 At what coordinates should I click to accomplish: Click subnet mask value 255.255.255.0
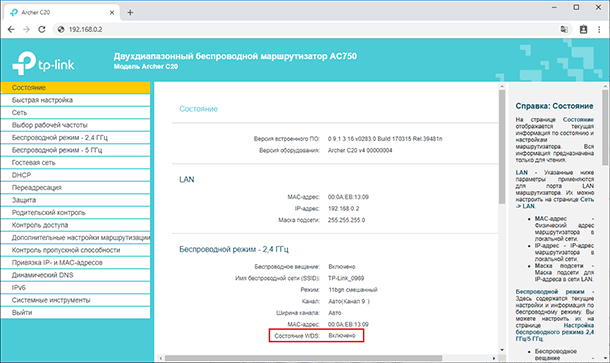pos(346,220)
